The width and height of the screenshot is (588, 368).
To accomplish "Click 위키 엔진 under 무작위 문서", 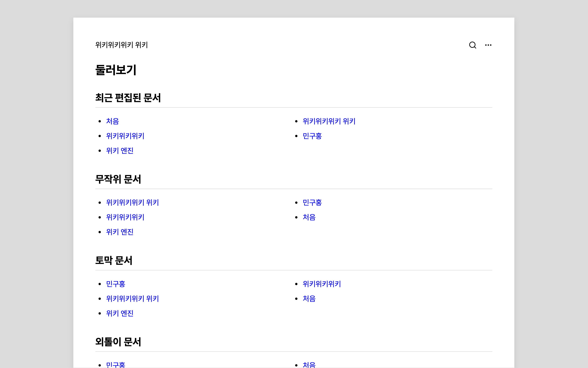I will tap(120, 232).
